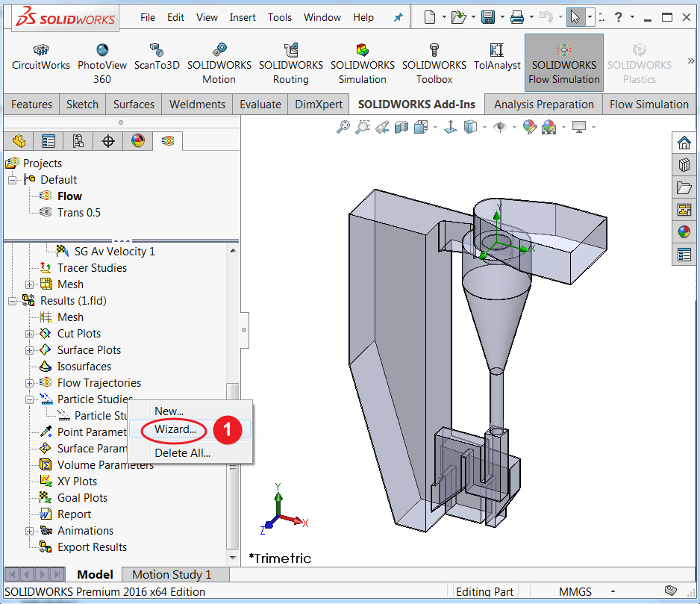Open File Explorer in task pane
This screenshot has height=604, width=700.
pyautogui.click(x=684, y=187)
